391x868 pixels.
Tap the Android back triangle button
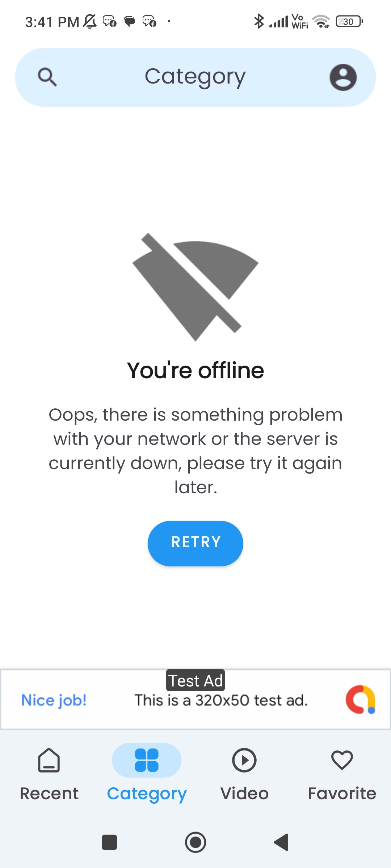281,842
